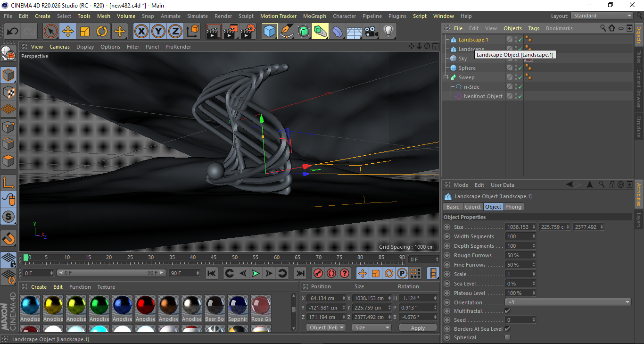Image resolution: width=644 pixels, height=344 pixels.
Task: Click the Apply button
Action: 418,327
